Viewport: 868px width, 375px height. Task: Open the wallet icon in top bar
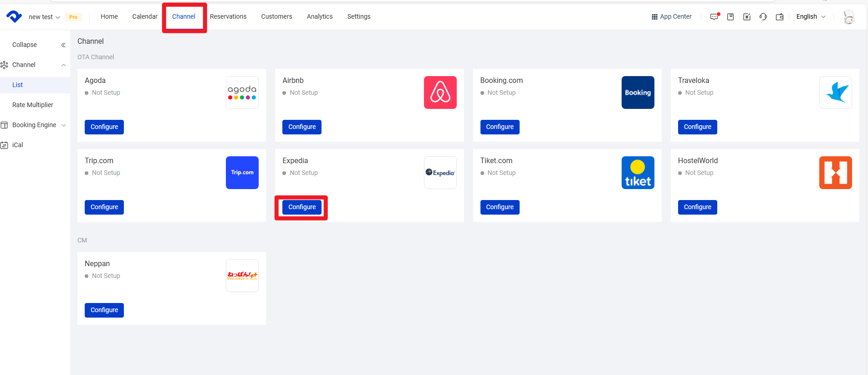[780, 17]
